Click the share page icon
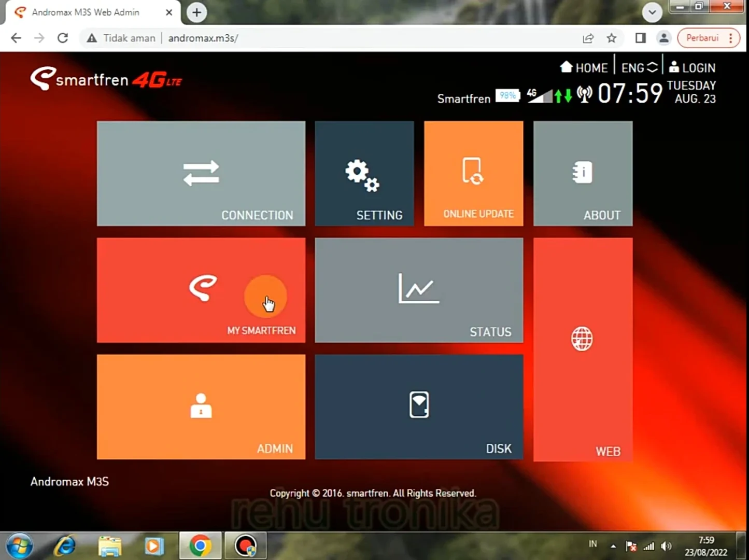 pyautogui.click(x=588, y=38)
